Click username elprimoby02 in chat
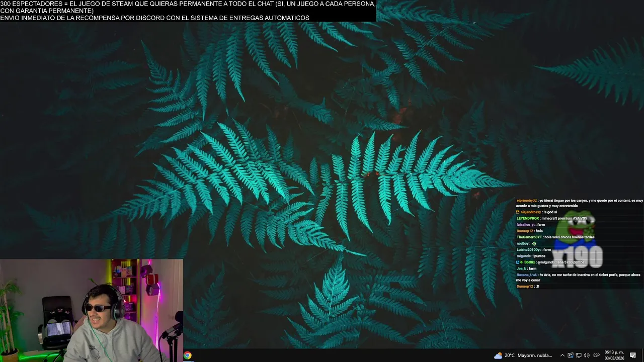This screenshot has width=644, height=362. tap(526, 201)
